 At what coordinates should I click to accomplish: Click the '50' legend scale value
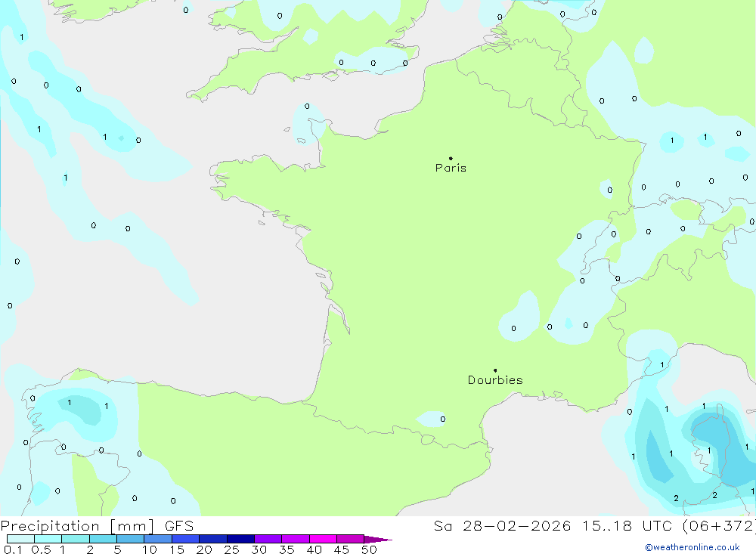point(369,549)
